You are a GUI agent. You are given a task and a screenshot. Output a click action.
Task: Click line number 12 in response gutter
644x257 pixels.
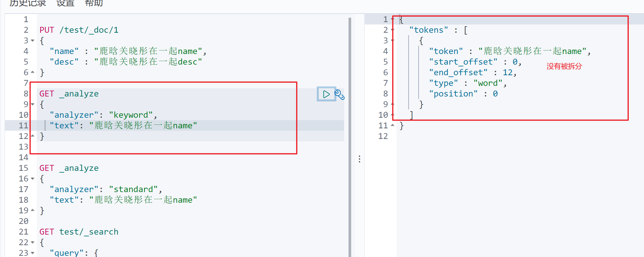[x=383, y=136]
